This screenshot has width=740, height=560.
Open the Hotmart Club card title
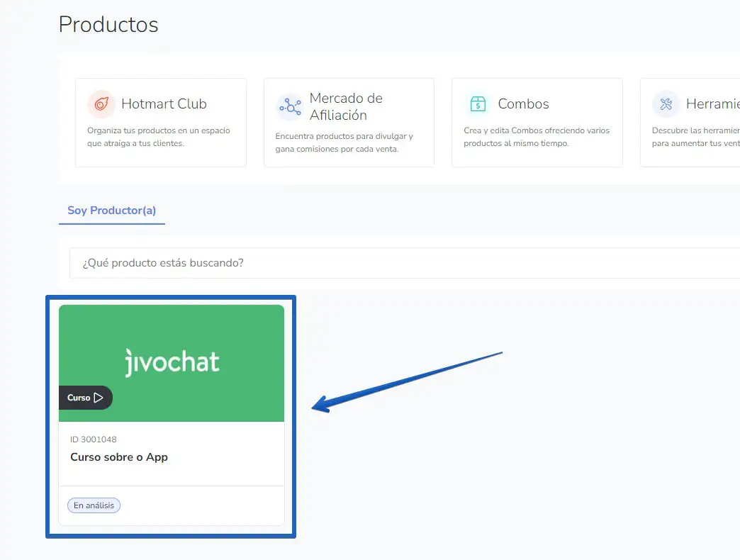point(164,104)
